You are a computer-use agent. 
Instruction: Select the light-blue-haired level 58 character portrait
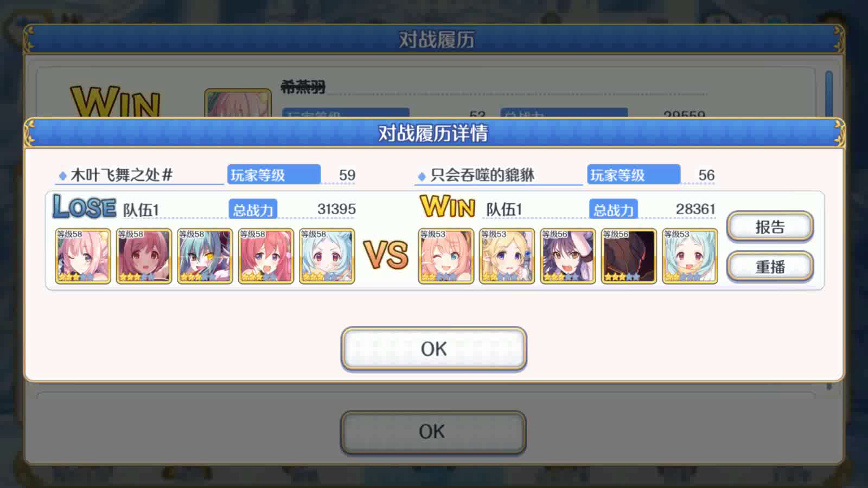click(327, 256)
